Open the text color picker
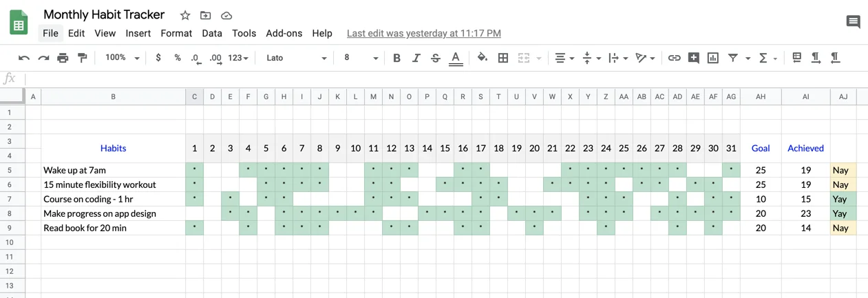The image size is (868, 298). 456,58
